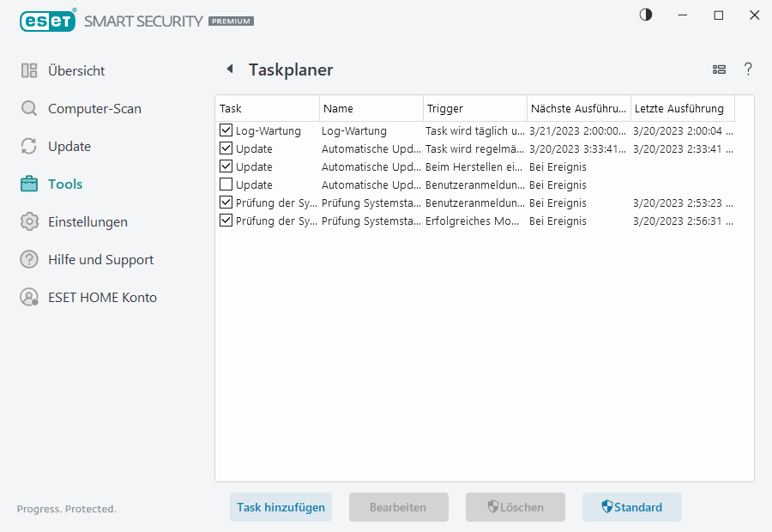Open Einstellungen via the gear icon
The width and height of the screenshot is (772, 532).
pos(29,221)
